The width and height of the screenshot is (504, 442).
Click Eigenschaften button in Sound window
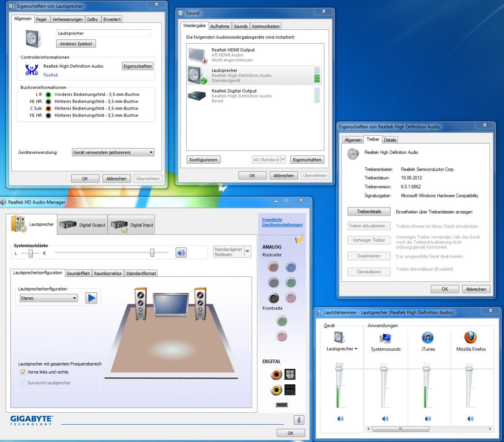coord(307,160)
